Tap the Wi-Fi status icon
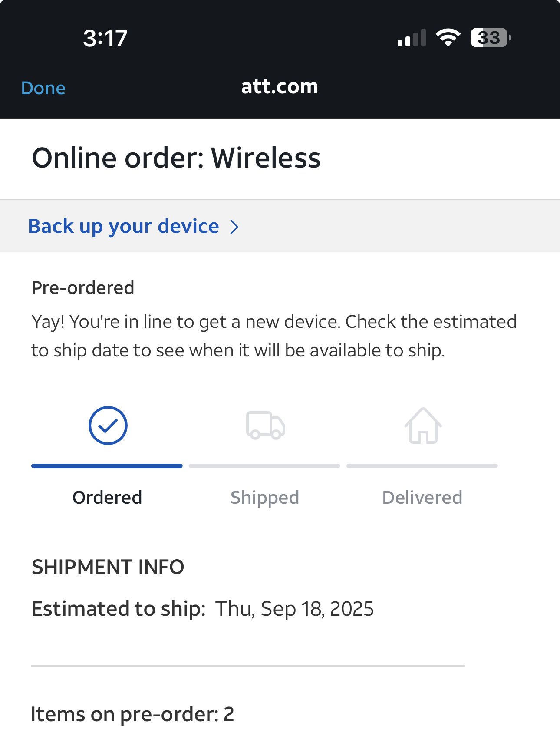Screen dimensions: 560x749 [448, 38]
